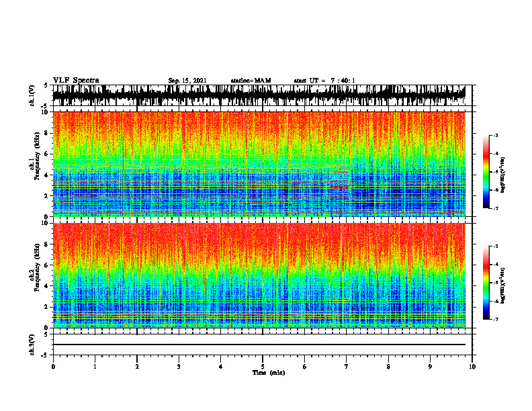This screenshot has height=411, width=532.
Task: Click the ch.1 colorbar "-7" label
Action: coord(496,208)
